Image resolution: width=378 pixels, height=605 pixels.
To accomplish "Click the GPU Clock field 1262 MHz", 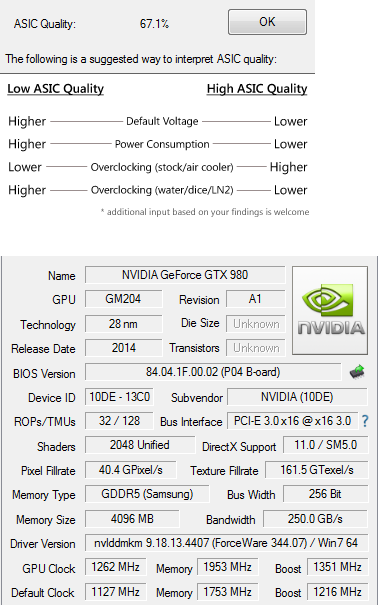I will 115,567.
